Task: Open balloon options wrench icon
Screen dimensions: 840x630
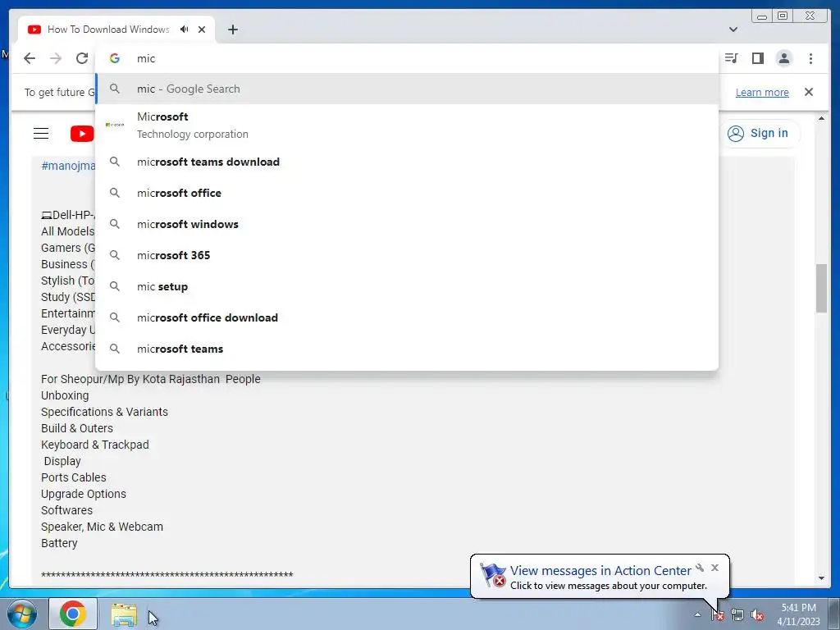Action: [700, 568]
